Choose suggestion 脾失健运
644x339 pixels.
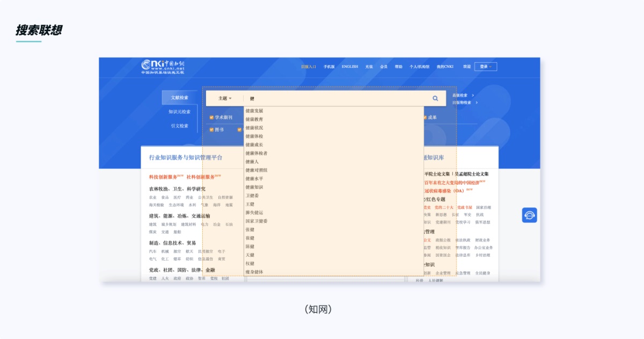(x=254, y=213)
